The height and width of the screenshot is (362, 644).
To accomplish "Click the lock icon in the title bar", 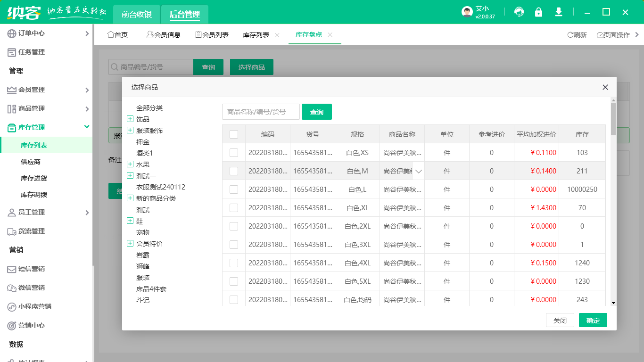I will pos(538,12).
